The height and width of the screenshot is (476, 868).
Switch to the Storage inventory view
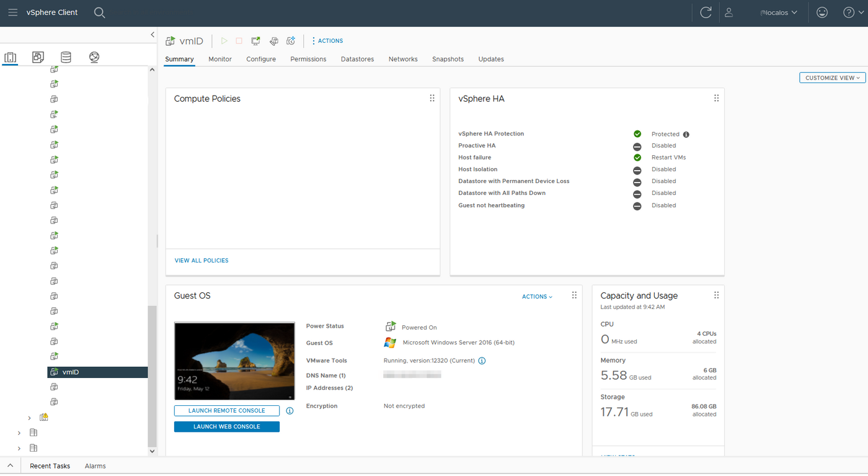point(66,56)
